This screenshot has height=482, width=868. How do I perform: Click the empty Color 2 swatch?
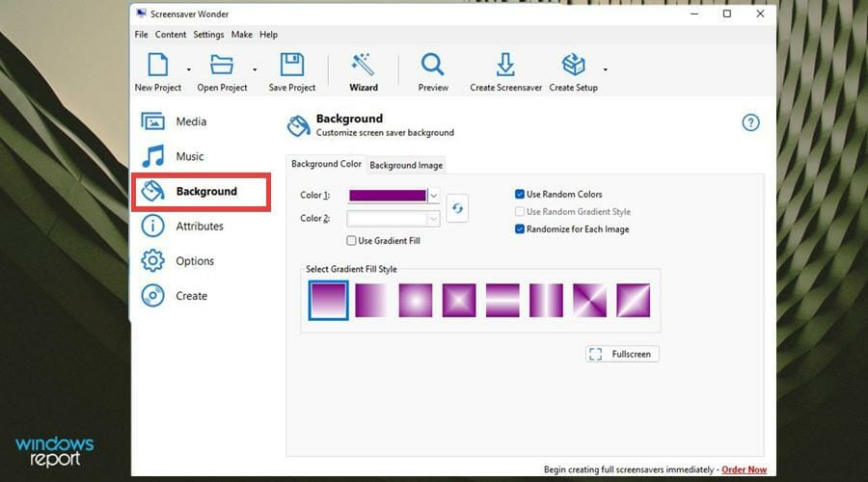click(388, 219)
